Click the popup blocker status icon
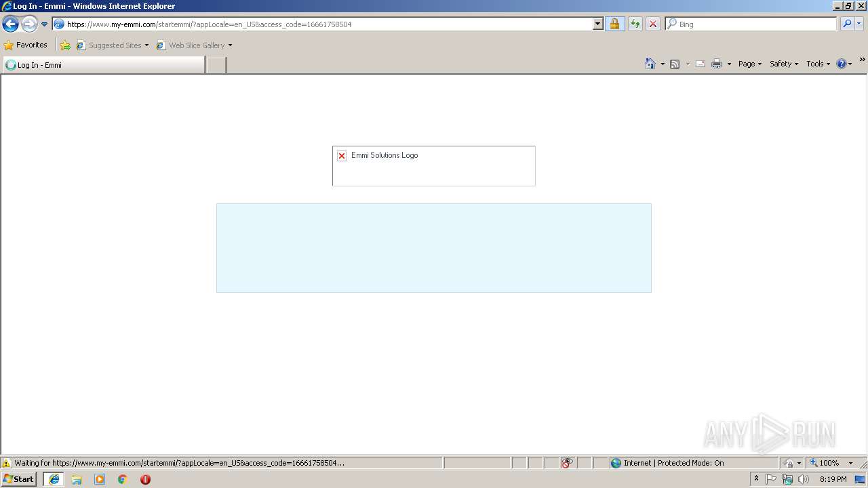The width and height of the screenshot is (868, 488). coord(568,463)
